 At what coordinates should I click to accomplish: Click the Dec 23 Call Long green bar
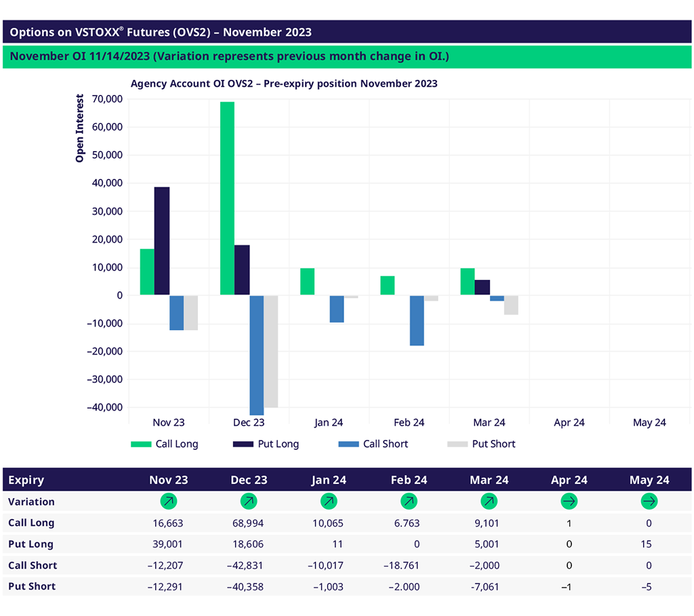[x=227, y=198]
